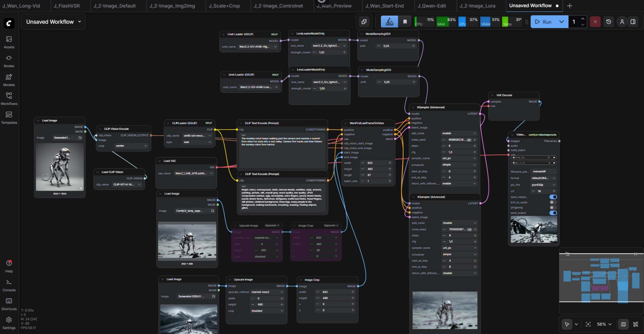Open the sampler_name uni_pc dropdown in first KSampler
This screenshot has width=644, height=334.
(459, 158)
